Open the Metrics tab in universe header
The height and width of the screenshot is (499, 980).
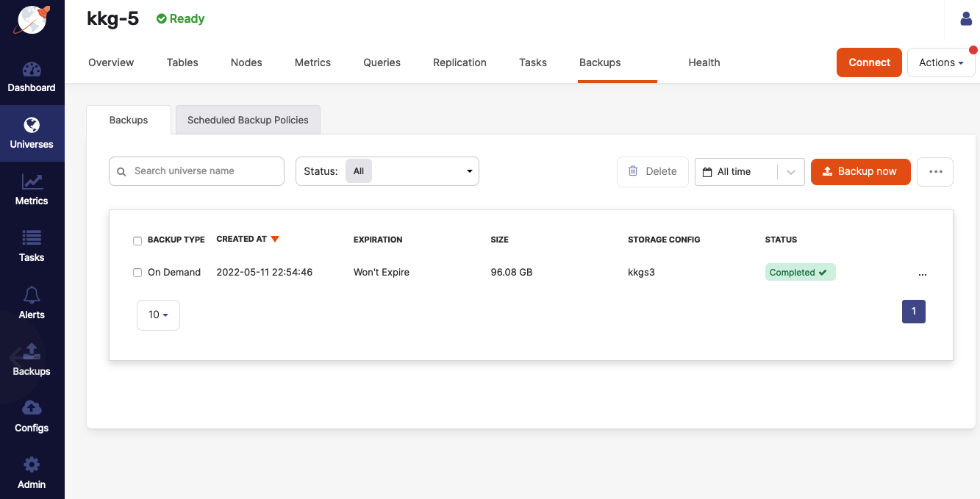point(312,62)
